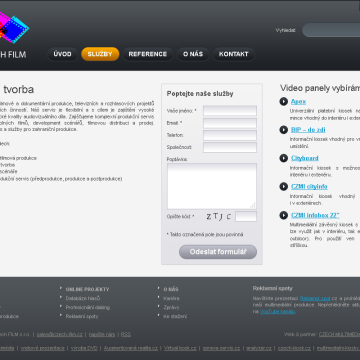Viewport: 360px width, 360px height.
Task: Open the CZMI cityinfo link
Action: coord(309,186)
